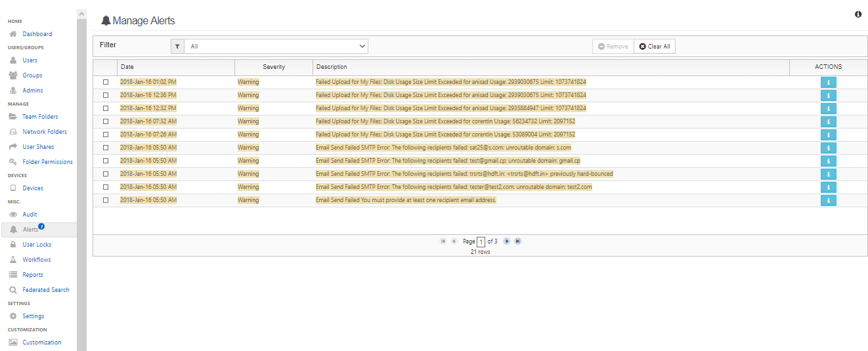This screenshot has height=351, width=868.
Task: Open details for the 01:02 PM alert
Action: point(828,82)
